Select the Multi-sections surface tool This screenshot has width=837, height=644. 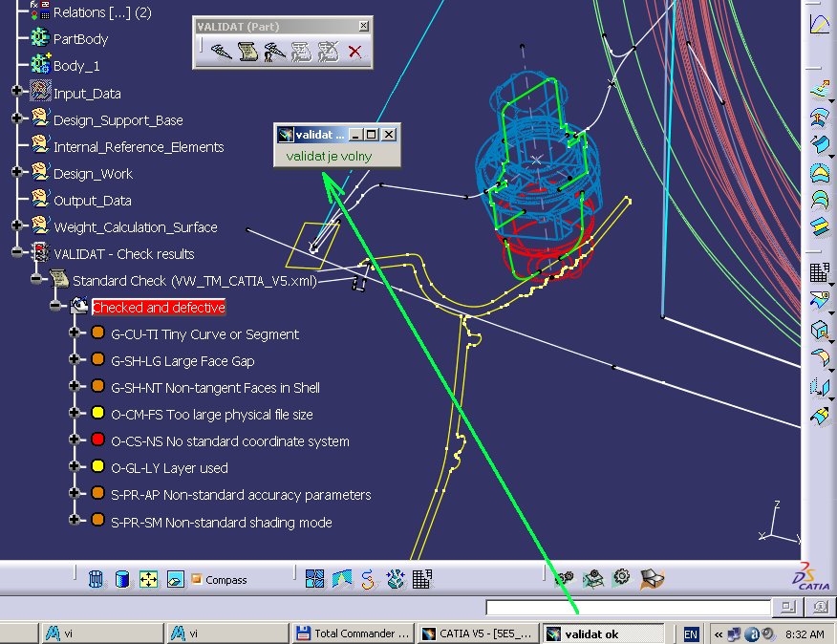820,199
